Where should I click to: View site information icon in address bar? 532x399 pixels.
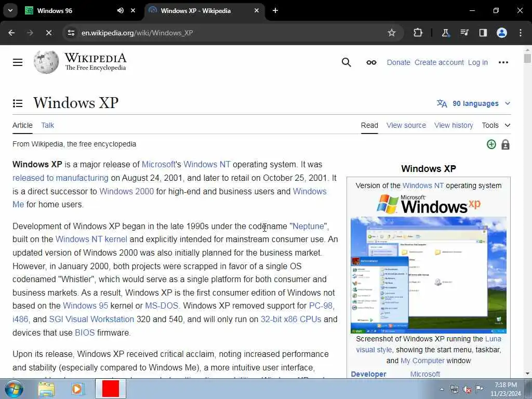[x=71, y=33]
